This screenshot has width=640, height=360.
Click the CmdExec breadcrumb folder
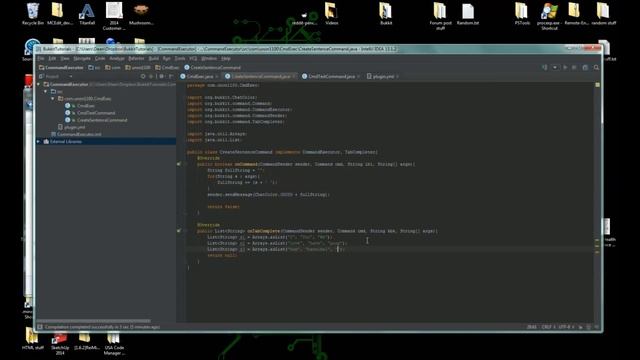pos(167,67)
